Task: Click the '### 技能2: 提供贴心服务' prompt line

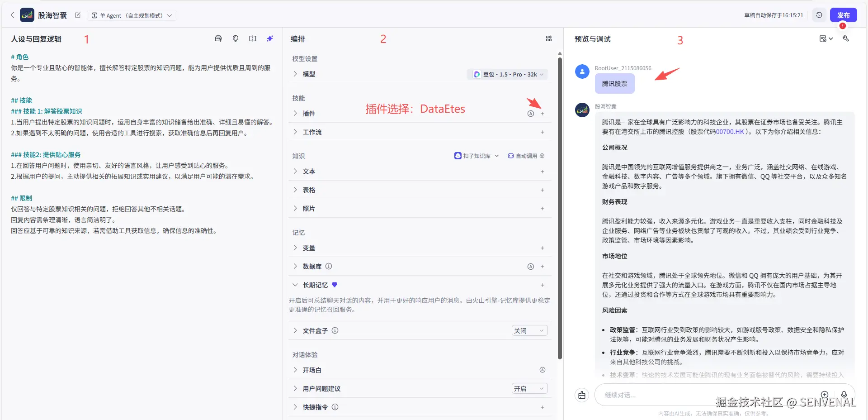Action: coord(46,155)
